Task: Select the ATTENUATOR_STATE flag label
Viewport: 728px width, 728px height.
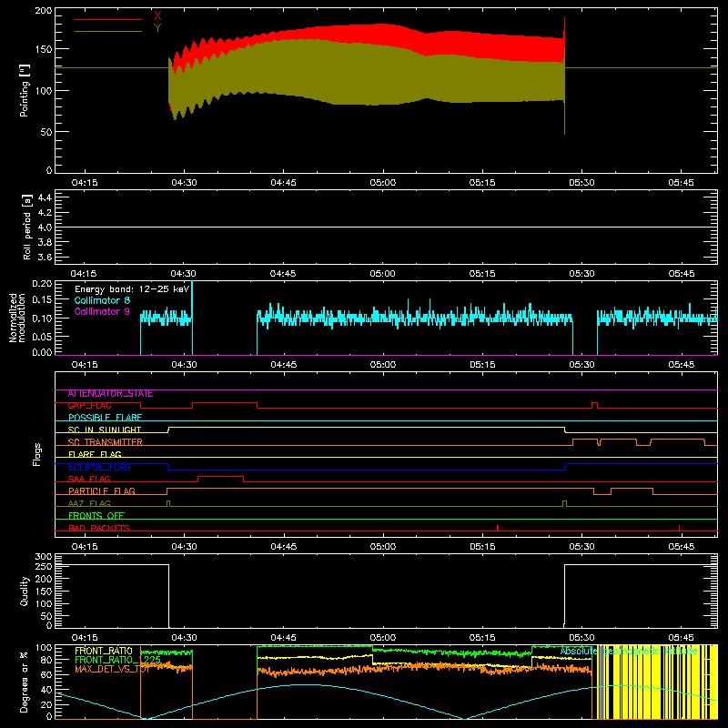Action: click(110, 394)
